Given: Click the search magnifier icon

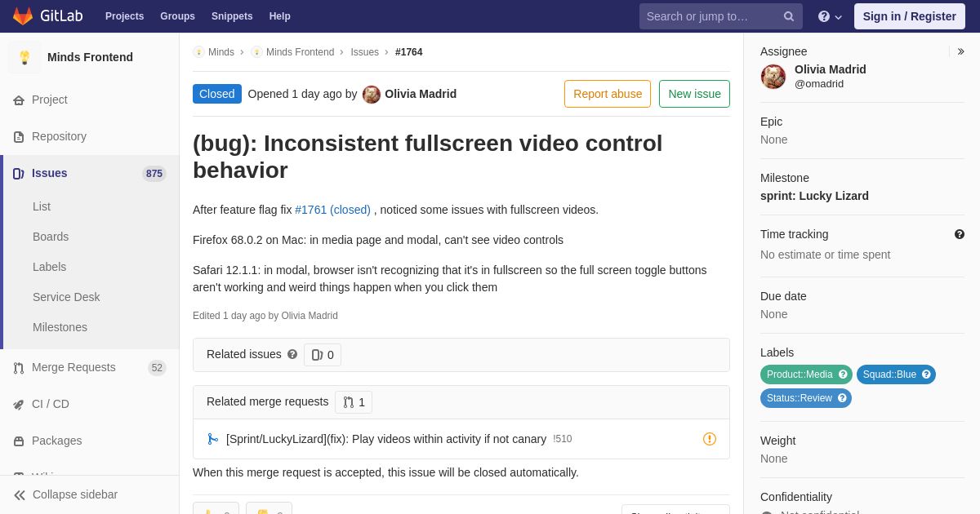Looking at the screenshot, I should [789, 16].
